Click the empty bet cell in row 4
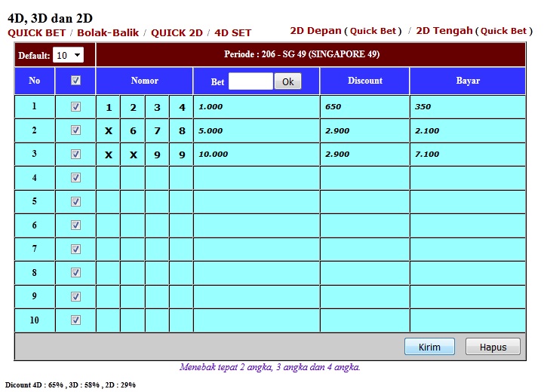544x392 pixels. (257, 178)
